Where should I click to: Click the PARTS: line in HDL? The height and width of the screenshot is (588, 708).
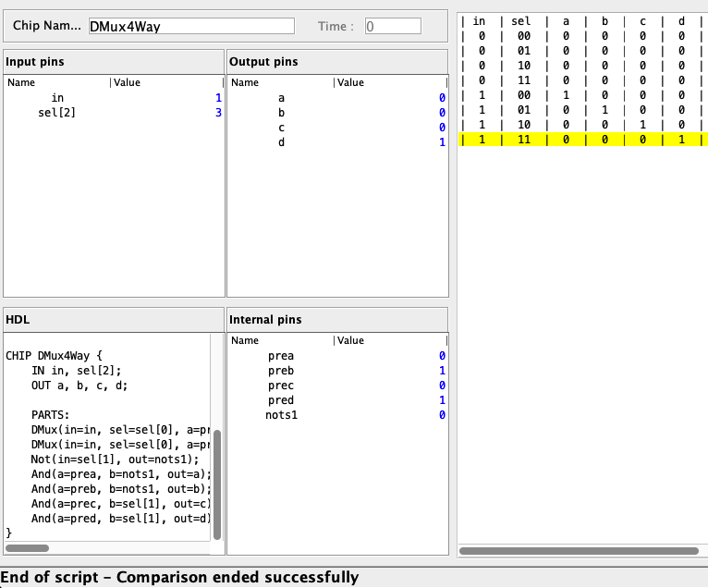(50, 415)
